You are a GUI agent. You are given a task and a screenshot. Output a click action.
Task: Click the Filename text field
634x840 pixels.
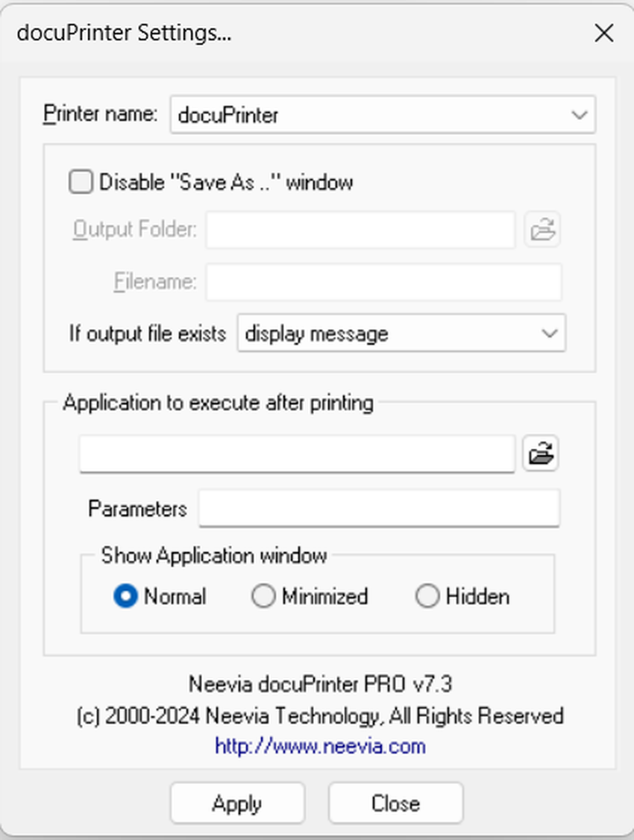point(384,281)
